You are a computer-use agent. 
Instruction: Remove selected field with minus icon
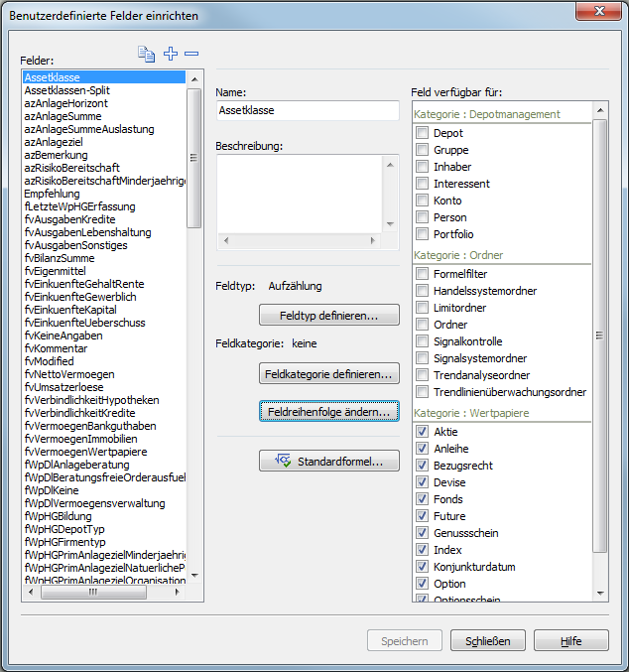coord(191,55)
